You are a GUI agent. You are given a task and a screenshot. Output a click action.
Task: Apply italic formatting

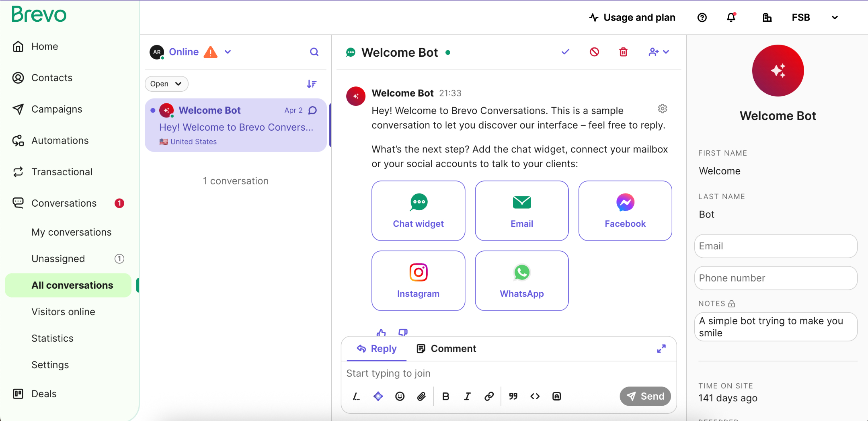point(467,396)
